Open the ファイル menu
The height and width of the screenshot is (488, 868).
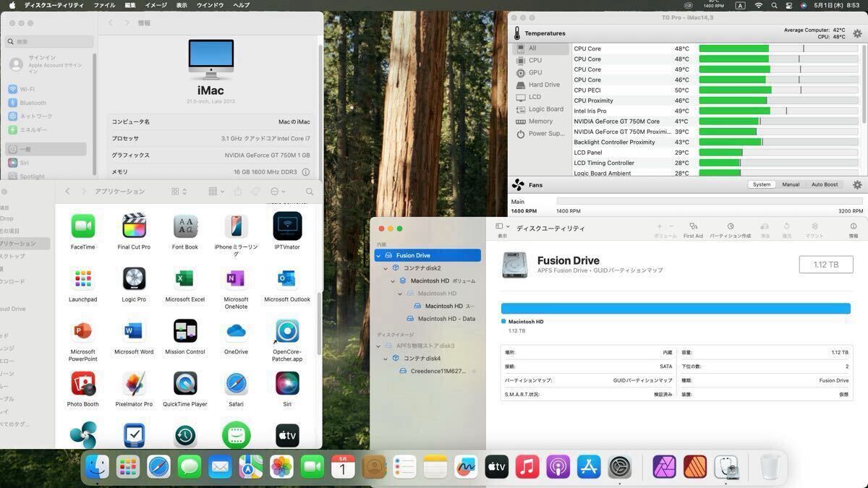tap(104, 5)
